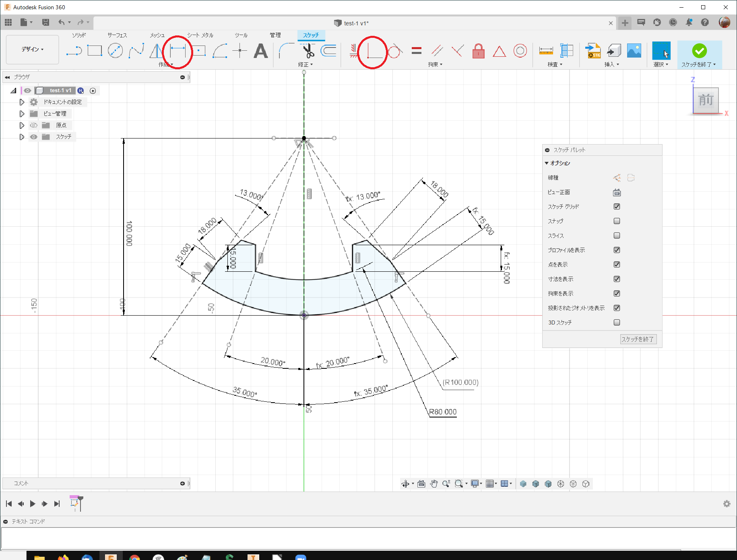737x560 pixels.
Task: Apply the Fix/Unfix lock constraint
Action: (478, 51)
